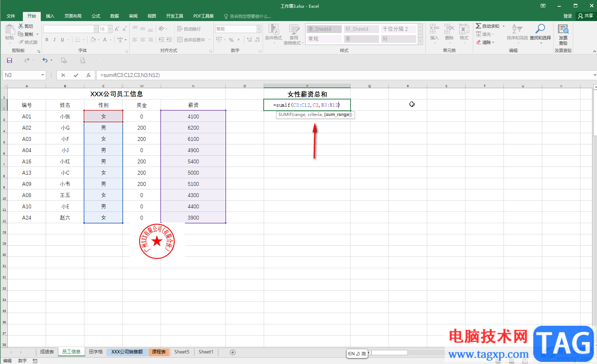Open the 数据 (Data) ribbon tab

(114, 16)
